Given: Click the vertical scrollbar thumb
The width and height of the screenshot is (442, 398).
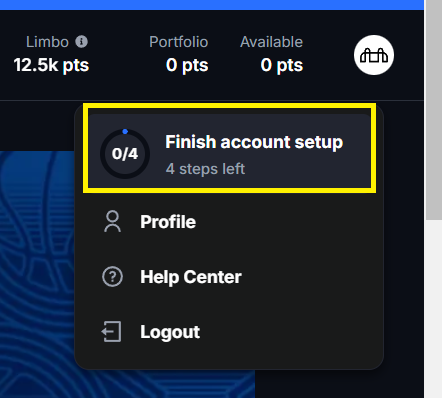Looking at the screenshot, I should 434,110.
